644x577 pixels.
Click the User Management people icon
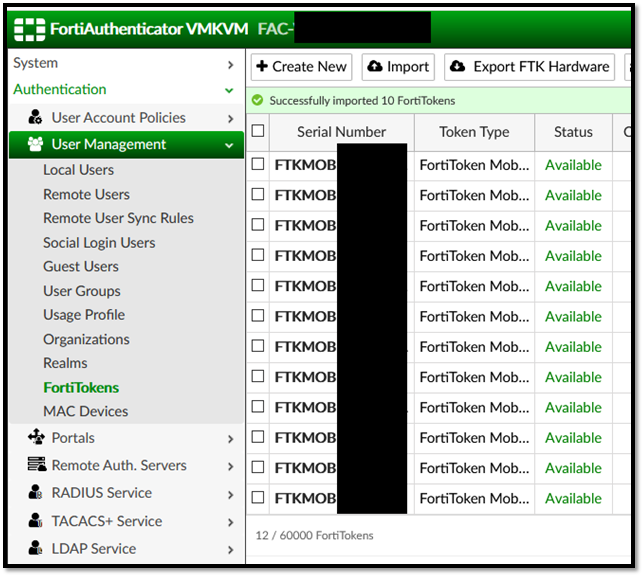[36, 145]
